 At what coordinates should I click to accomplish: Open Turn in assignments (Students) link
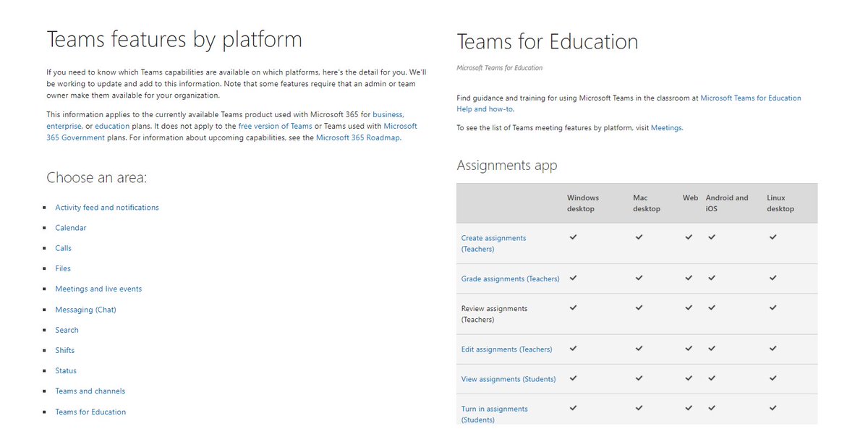point(495,414)
